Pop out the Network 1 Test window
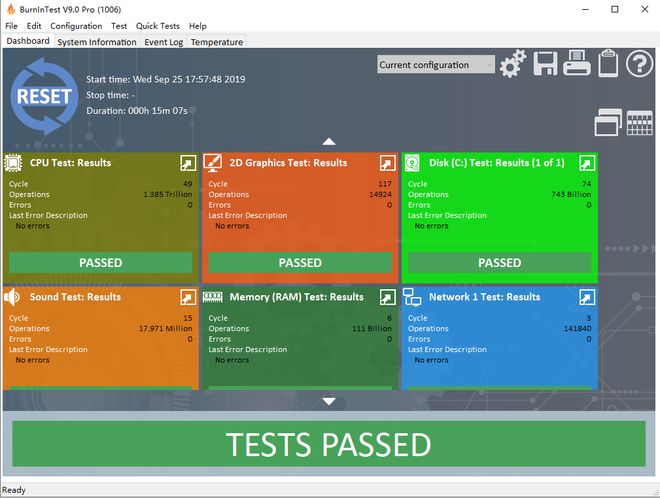 (587, 297)
